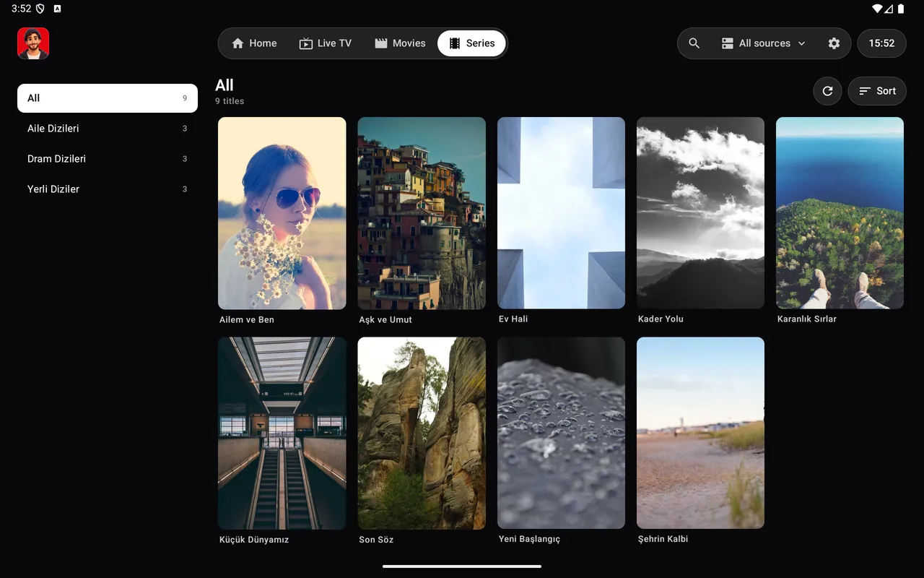Open the Küçük Dünyamız series poster

pos(282,433)
